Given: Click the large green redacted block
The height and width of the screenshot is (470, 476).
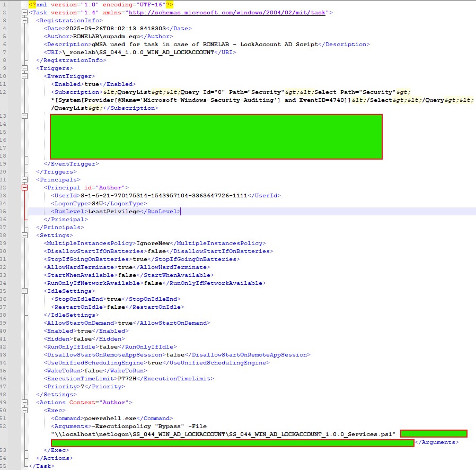Looking at the screenshot, I should [x=216, y=136].
